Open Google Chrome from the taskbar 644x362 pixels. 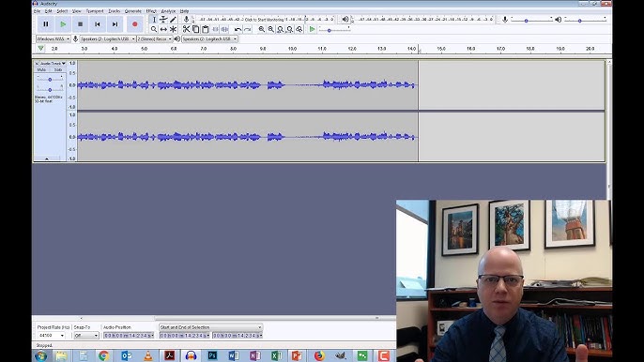[x=103, y=355]
